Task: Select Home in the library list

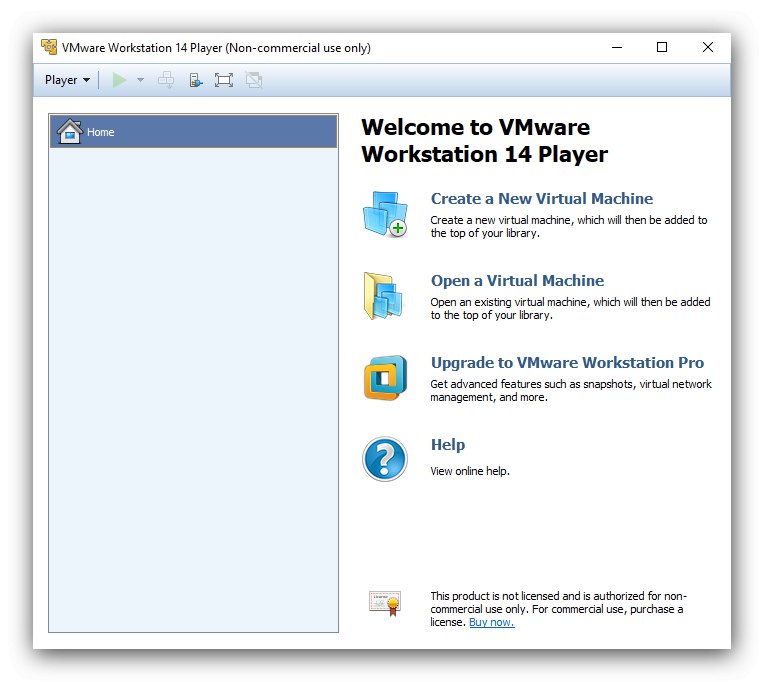Action: pos(193,132)
